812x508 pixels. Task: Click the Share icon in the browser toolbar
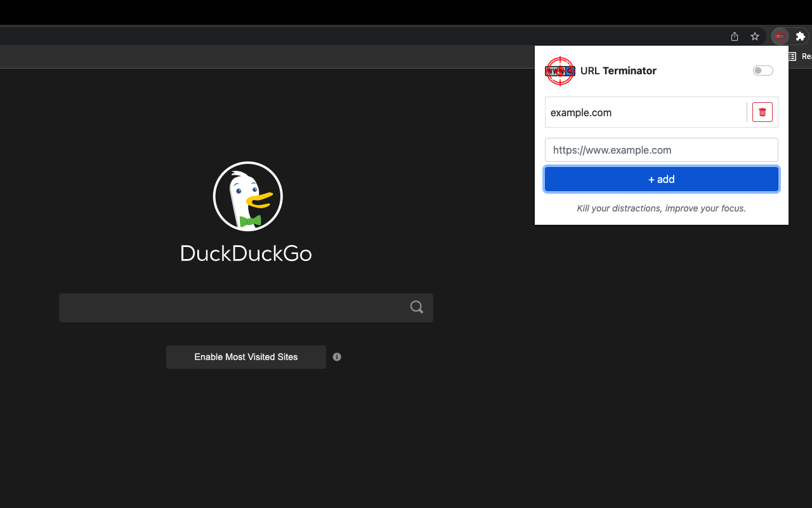coord(734,36)
